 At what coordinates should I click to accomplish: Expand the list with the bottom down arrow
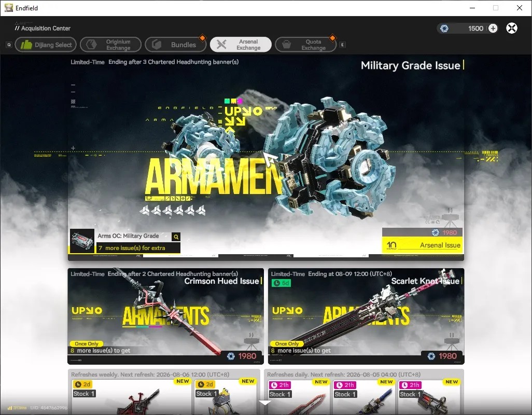265,403
